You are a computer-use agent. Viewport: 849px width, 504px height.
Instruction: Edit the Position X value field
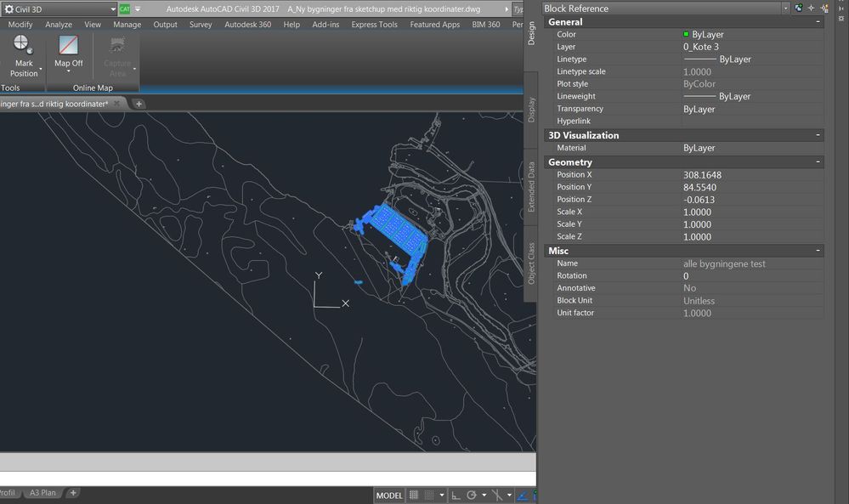[753, 175]
